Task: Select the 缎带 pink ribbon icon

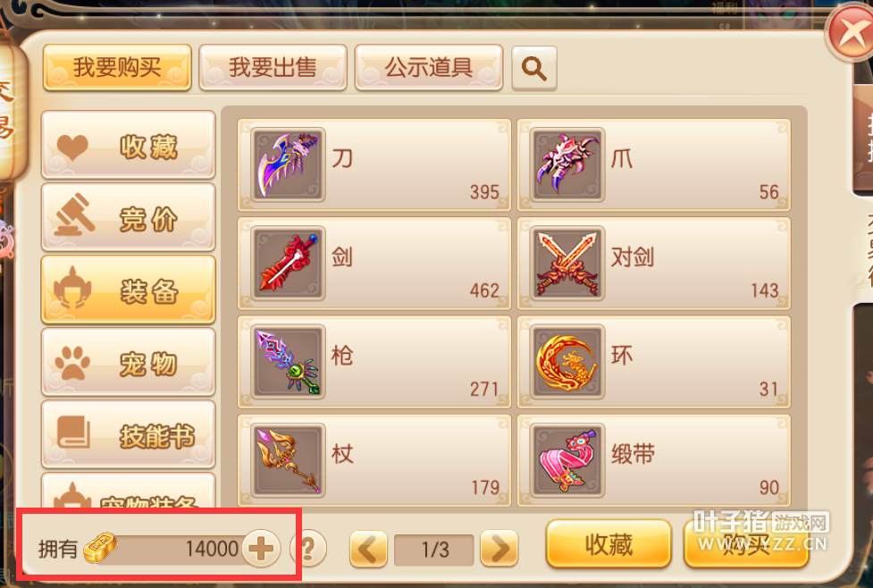Action: coord(567,460)
